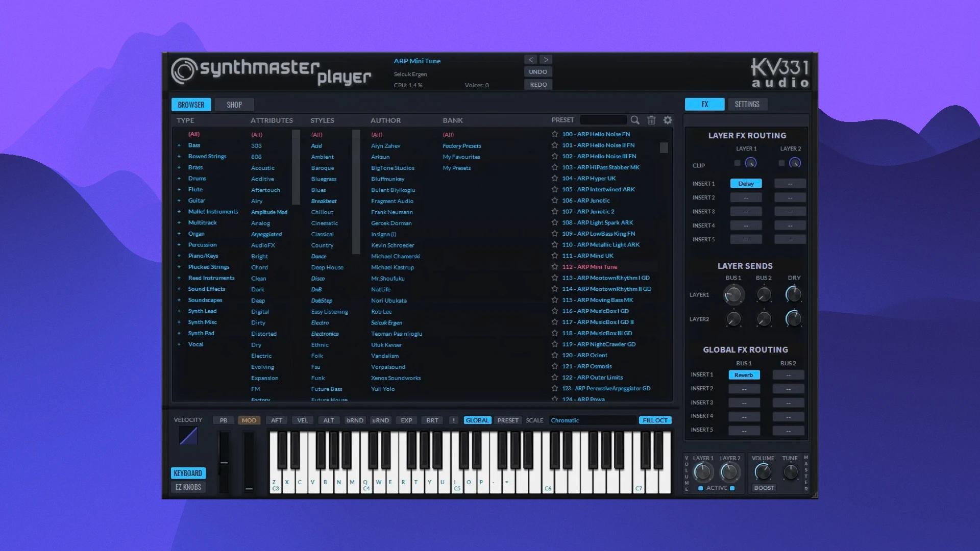Click the REDO button
The image size is (980, 551).
tap(538, 85)
